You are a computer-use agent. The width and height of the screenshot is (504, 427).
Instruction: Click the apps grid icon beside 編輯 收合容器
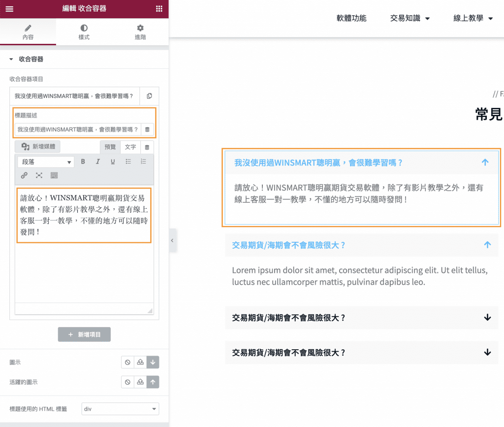point(159,9)
